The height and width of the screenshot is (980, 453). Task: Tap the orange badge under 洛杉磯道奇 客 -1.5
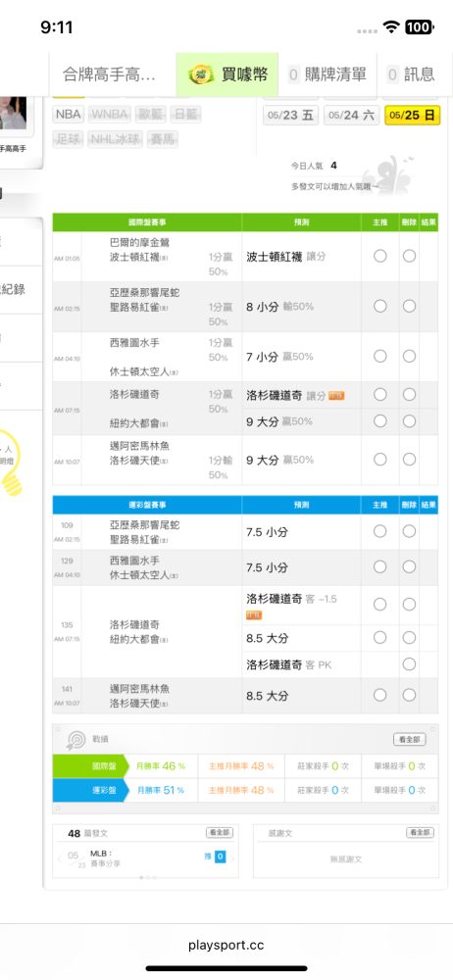point(254,615)
